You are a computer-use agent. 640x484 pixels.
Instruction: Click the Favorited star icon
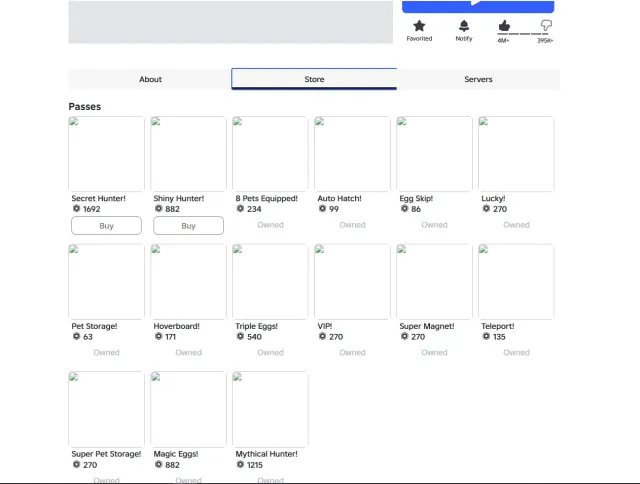point(419,26)
